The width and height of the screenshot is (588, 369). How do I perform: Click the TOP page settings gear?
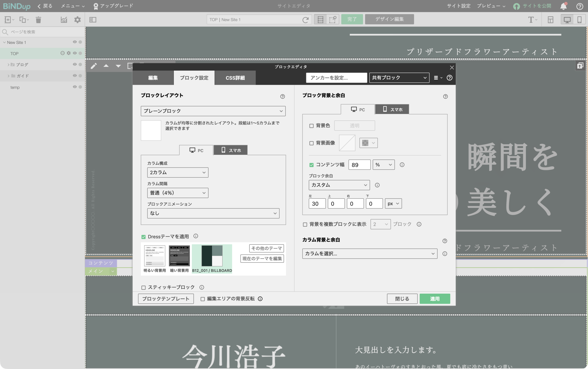tap(69, 53)
